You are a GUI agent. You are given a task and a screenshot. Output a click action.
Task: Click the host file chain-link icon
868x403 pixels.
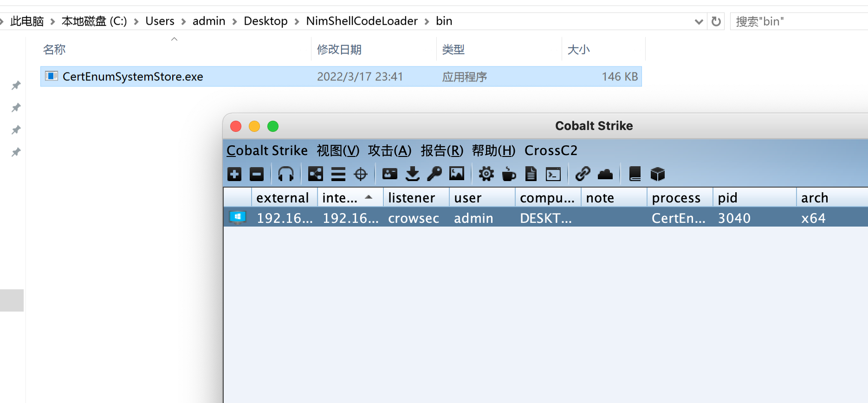tap(583, 174)
